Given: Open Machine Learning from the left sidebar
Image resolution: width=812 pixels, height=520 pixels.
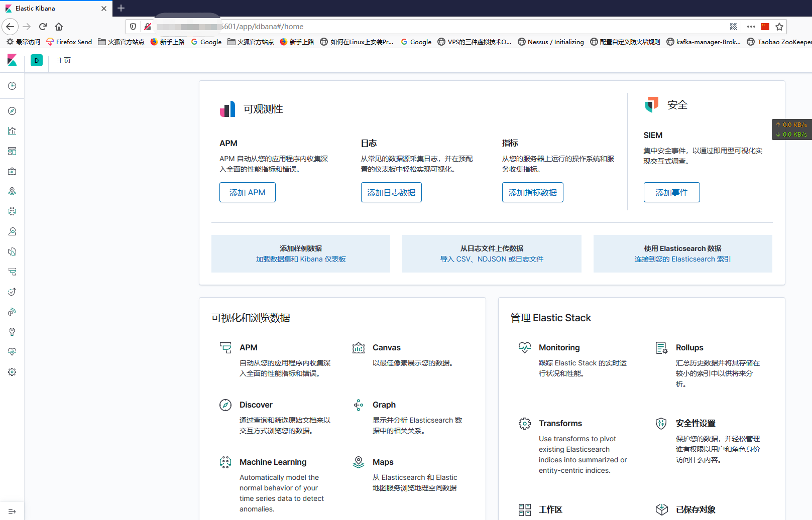Looking at the screenshot, I should (x=12, y=211).
